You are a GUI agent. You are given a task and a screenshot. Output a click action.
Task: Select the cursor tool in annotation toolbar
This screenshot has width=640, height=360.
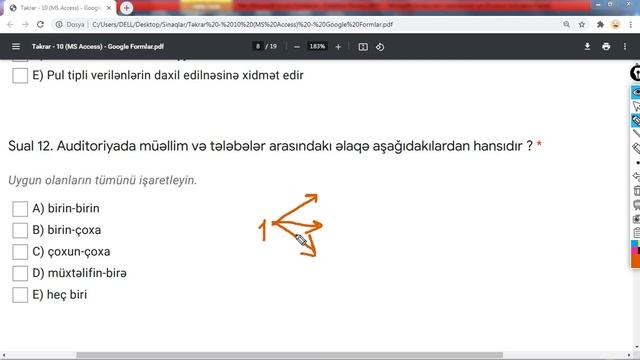636,107
